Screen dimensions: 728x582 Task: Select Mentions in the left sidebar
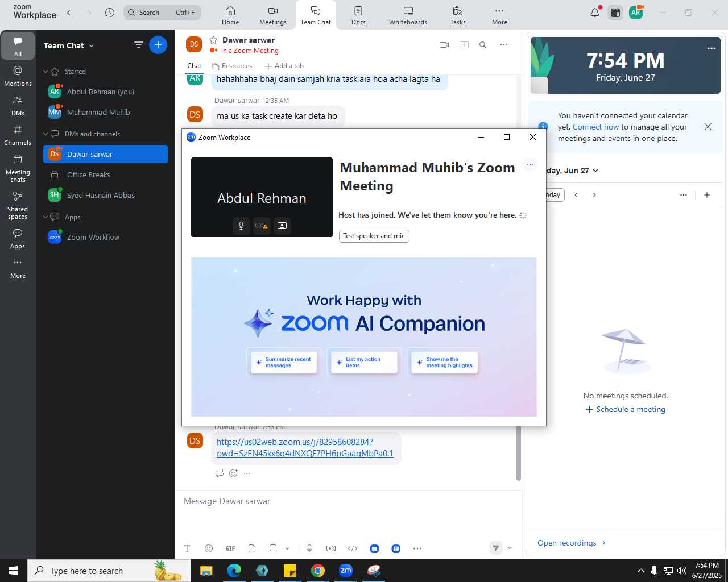tap(18, 76)
